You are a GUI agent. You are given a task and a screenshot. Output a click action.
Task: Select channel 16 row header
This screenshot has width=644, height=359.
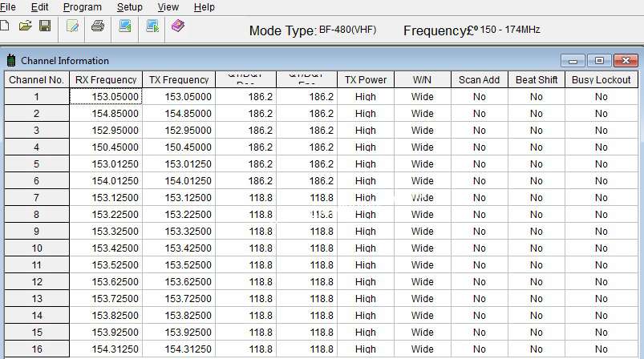[x=37, y=349]
